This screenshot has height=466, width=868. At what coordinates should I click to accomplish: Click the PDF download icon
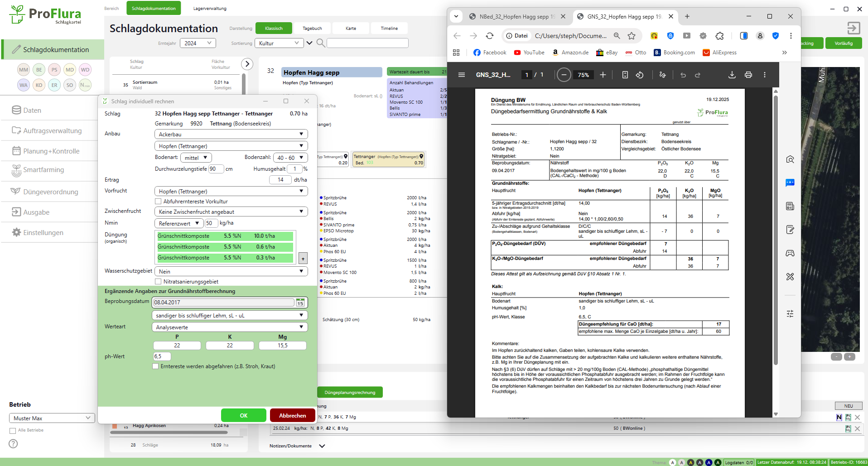[x=732, y=75]
